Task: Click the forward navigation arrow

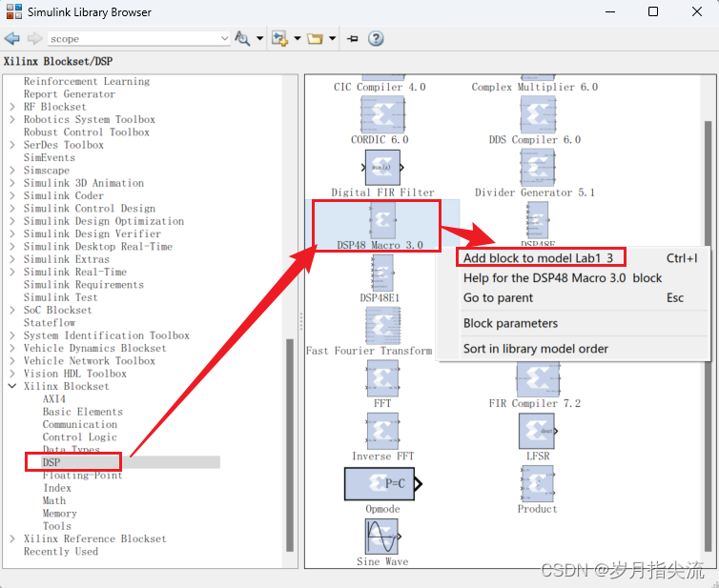Action: (x=35, y=38)
